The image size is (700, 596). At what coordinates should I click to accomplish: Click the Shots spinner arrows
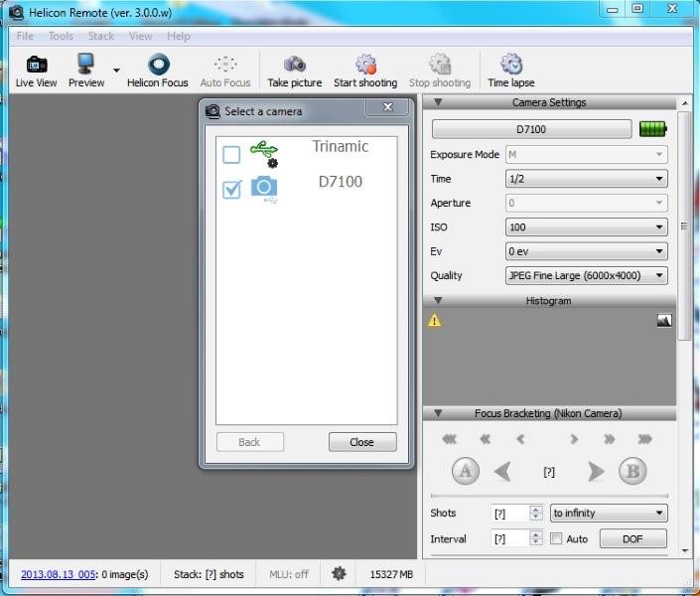coord(536,513)
